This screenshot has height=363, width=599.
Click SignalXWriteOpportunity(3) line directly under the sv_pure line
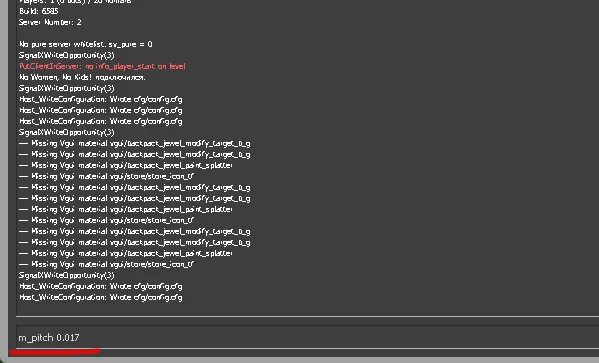coord(66,55)
